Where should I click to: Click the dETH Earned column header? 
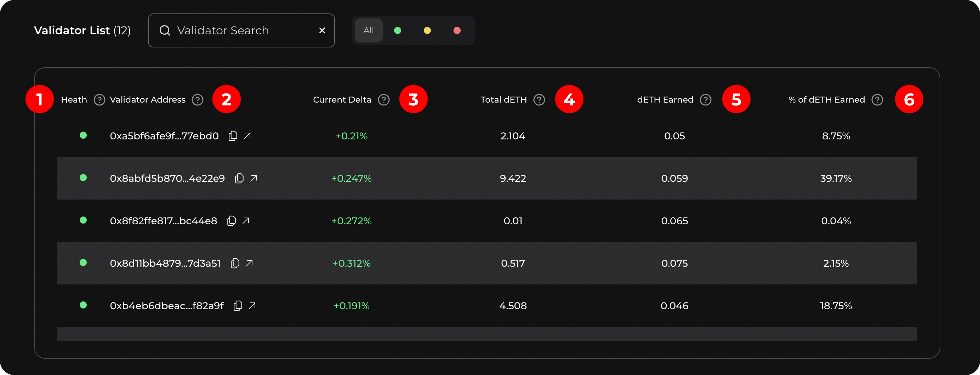tap(665, 100)
